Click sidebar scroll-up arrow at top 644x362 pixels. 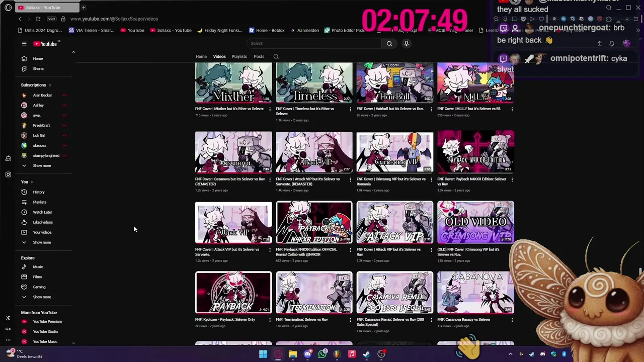pyautogui.click(x=73, y=52)
